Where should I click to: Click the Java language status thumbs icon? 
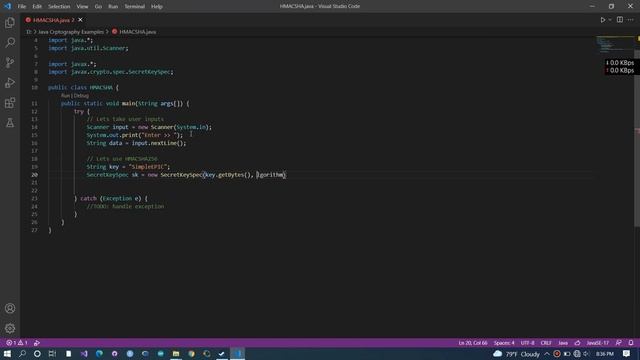click(x=577, y=343)
